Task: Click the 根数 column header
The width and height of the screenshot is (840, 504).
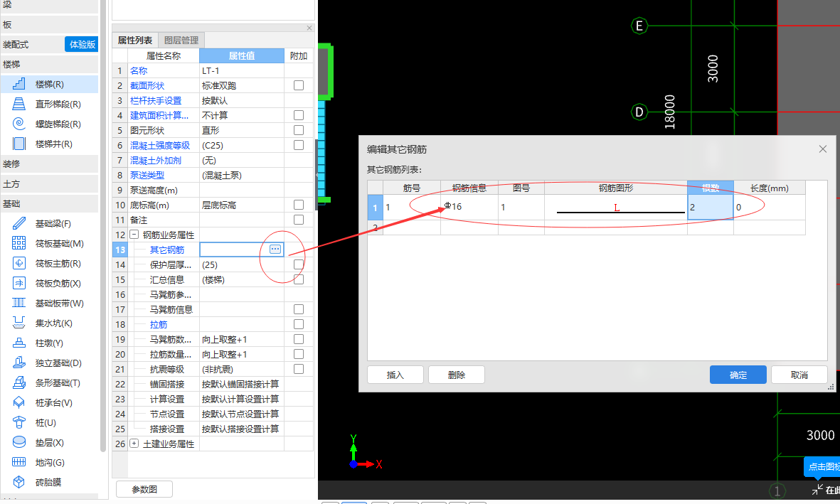Action: pos(711,188)
